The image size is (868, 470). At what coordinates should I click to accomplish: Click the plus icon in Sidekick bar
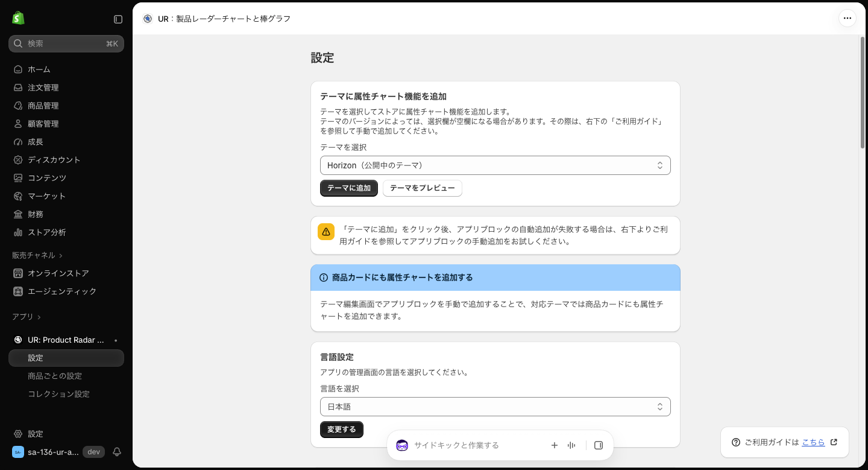coord(555,445)
